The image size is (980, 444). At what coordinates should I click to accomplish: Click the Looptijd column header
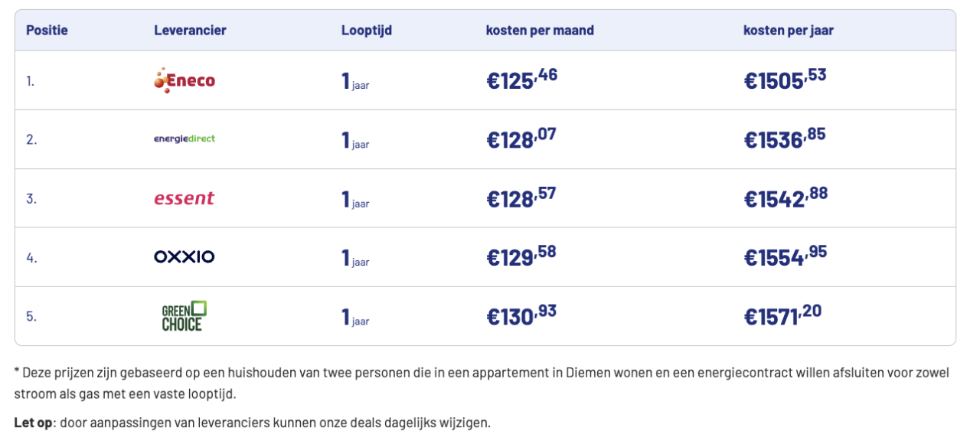(x=367, y=31)
